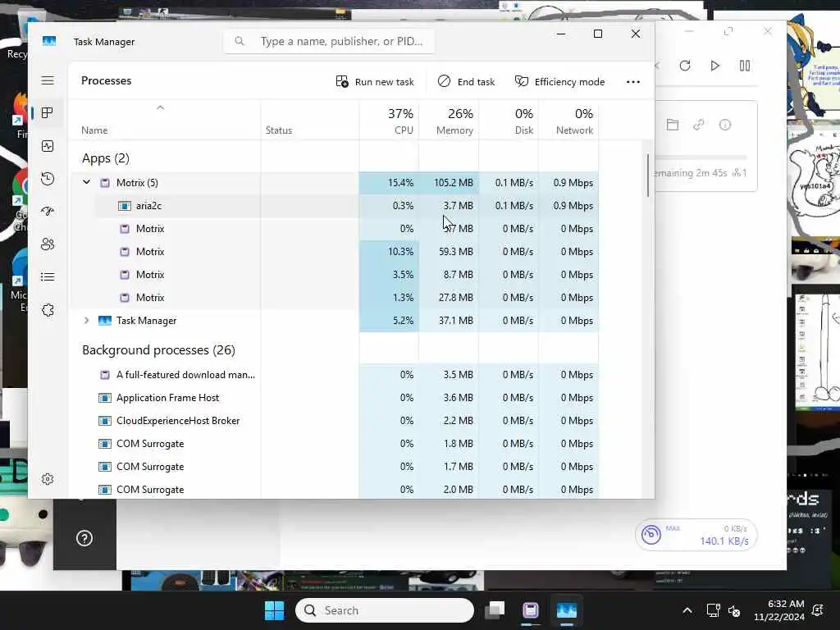Open the Startup apps sidebar icon

pyautogui.click(x=48, y=211)
